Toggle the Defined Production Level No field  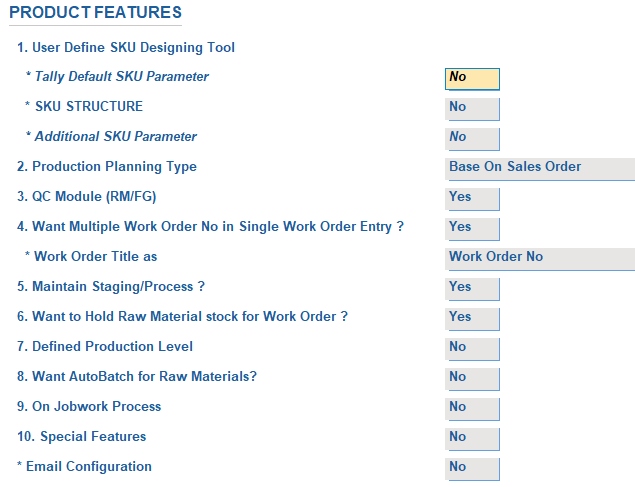pos(472,348)
